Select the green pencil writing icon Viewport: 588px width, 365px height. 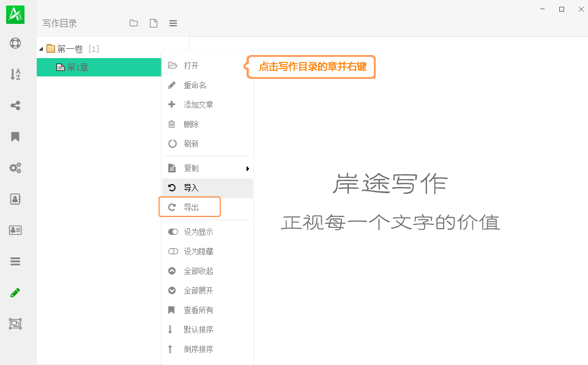(x=15, y=292)
